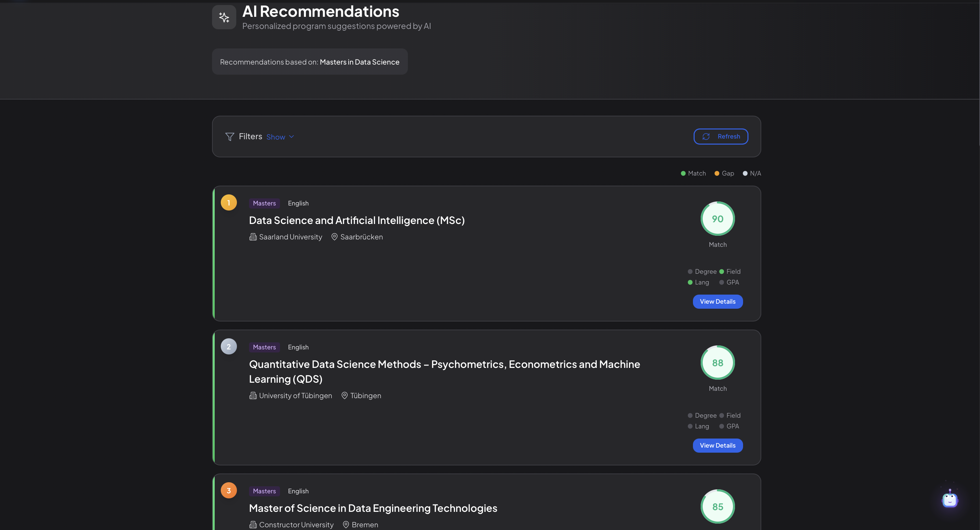Click the University of Tübingen building icon

coord(253,395)
